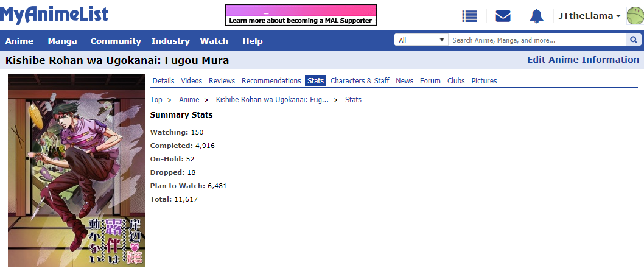The width and height of the screenshot is (644, 271).
Task: Click the Completed: 4,916 stat
Action: [x=183, y=146]
